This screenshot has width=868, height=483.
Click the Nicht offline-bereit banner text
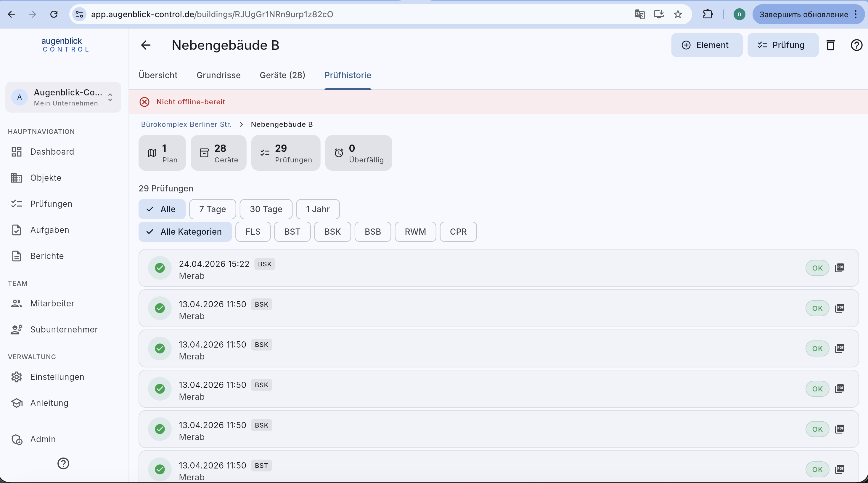point(191,102)
